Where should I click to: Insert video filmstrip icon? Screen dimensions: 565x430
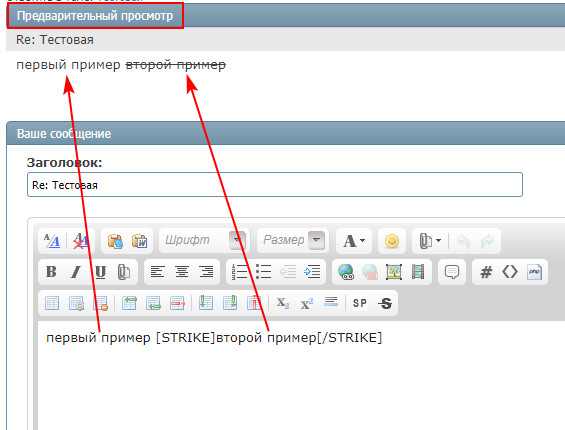click(x=418, y=272)
